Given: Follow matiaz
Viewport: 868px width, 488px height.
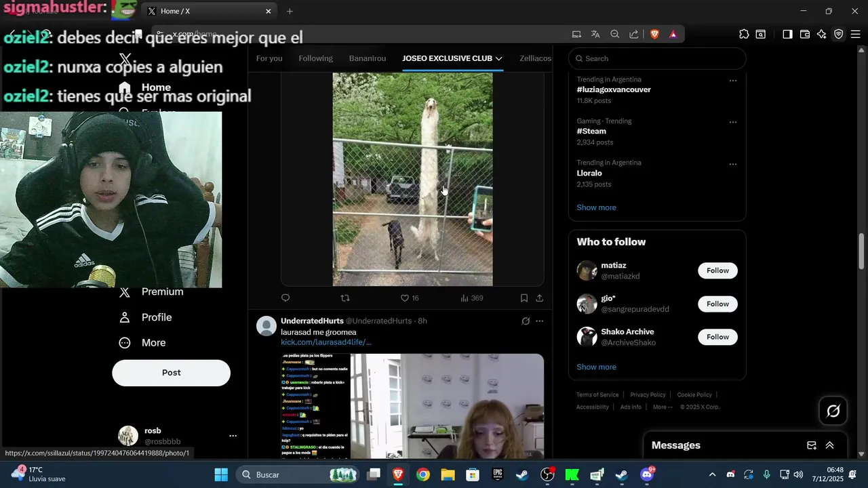Looking at the screenshot, I should 717,270.
